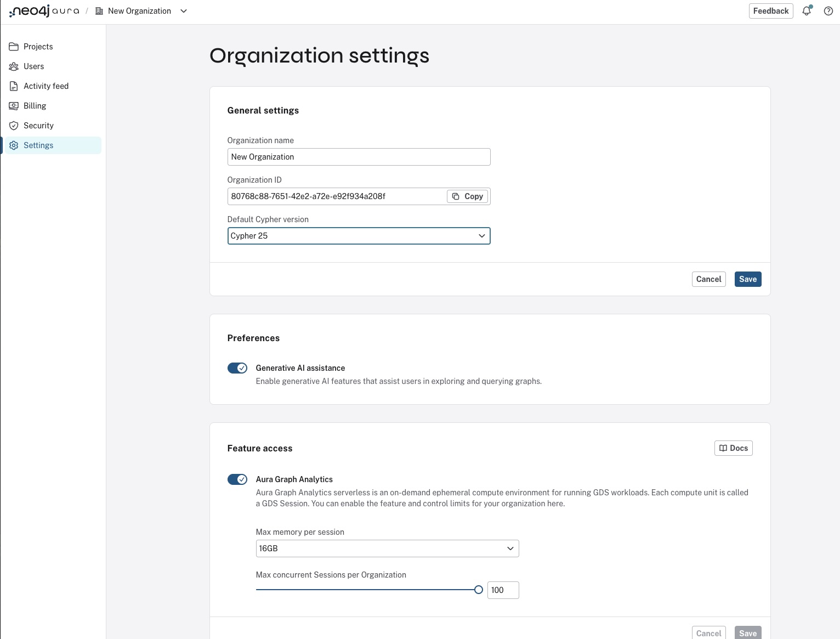
Task: Open the New Organization switcher chevron
Action: pyautogui.click(x=184, y=11)
